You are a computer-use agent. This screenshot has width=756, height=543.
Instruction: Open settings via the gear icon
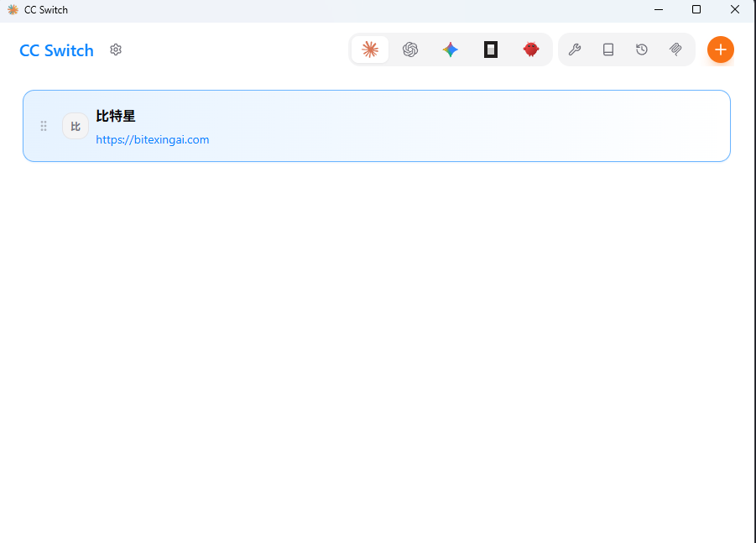116,50
